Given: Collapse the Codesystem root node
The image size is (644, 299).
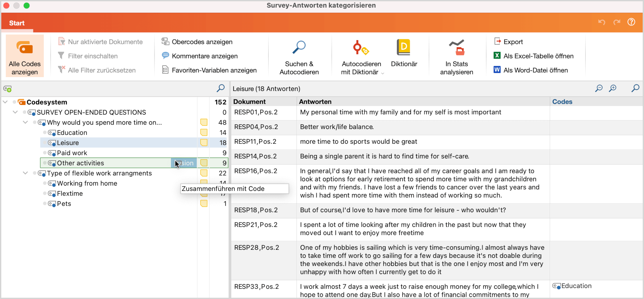Looking at the screenshot, I should pyautogui.click(x=5, y=102).
